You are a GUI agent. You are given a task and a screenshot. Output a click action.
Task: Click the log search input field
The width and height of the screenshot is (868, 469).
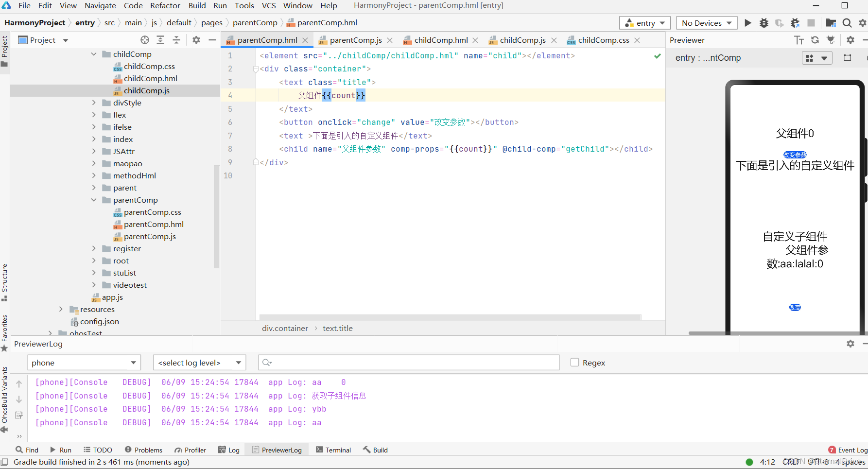(409, 363)
